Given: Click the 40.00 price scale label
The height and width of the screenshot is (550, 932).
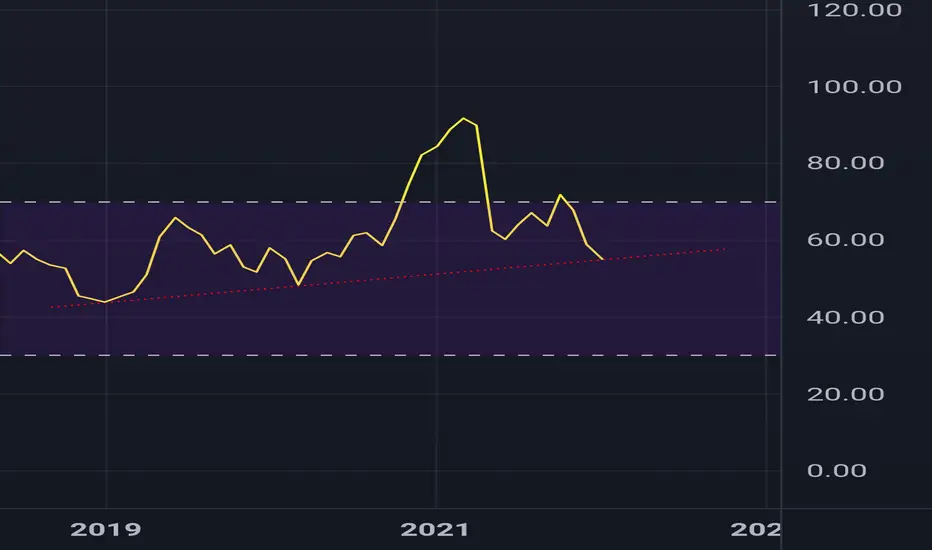Looking at the screenshot, I should tap(846, 317).
